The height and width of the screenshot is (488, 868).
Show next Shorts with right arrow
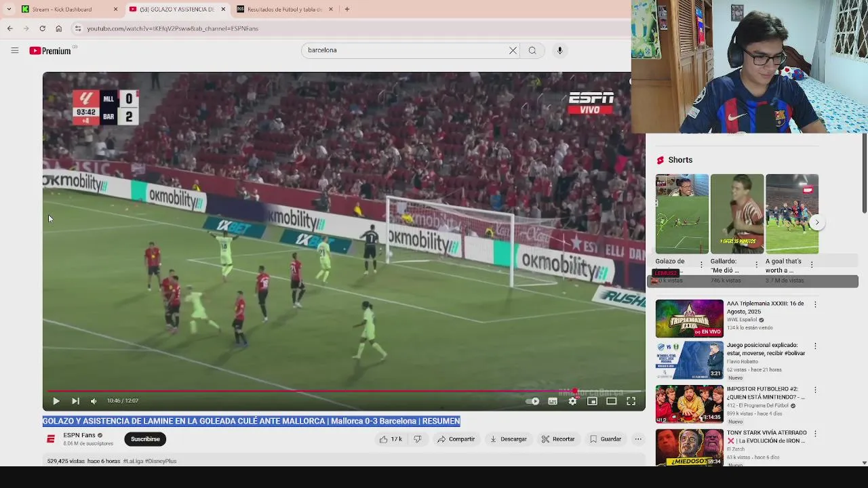(817, 222)
